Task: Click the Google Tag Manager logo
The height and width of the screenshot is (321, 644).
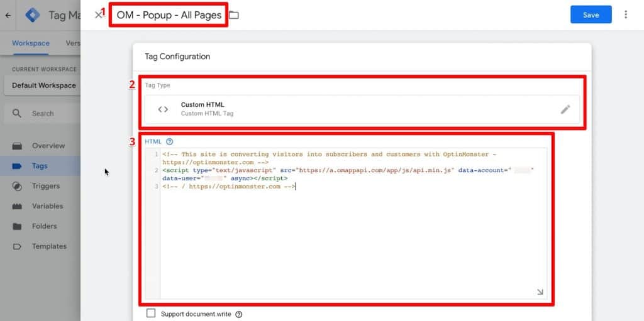Action: click(33, 15)
